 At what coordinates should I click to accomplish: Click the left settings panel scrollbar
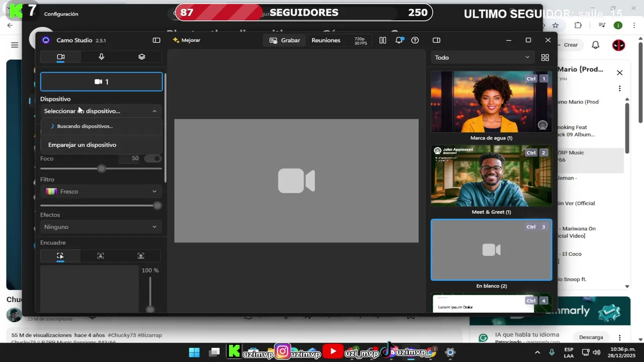[165, 128]
